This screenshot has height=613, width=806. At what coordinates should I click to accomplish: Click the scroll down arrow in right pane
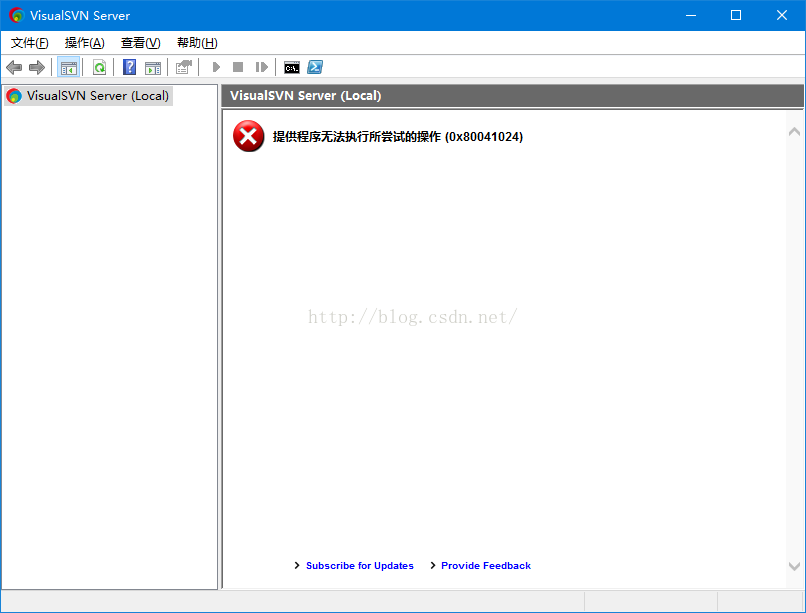coord(794,566)
